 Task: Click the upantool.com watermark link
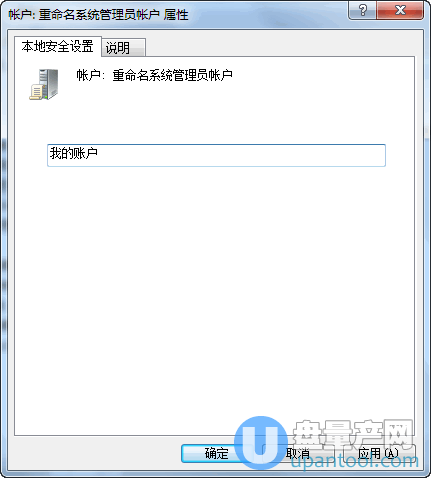(354, 461)
